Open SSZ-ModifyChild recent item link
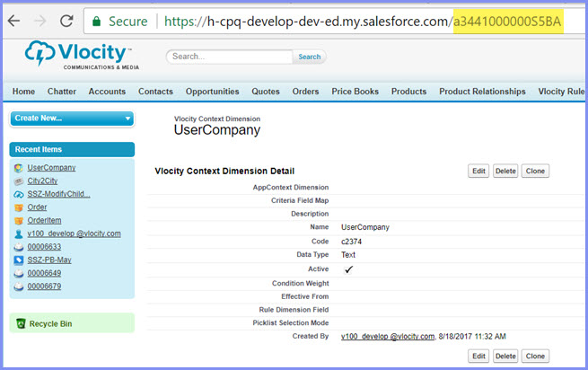The height and width of the screenshot is (370, 588). 58,194
